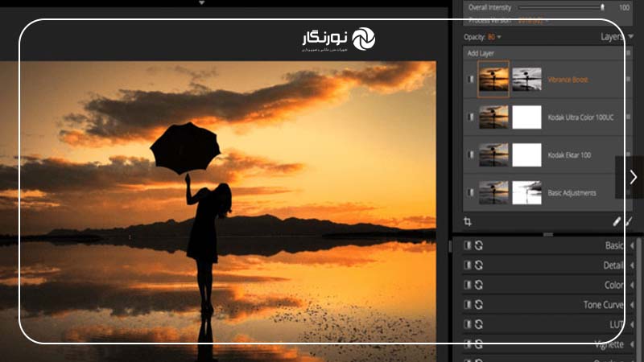Reset the Color panel settings

pyautogui.click(x=479, y=285)
